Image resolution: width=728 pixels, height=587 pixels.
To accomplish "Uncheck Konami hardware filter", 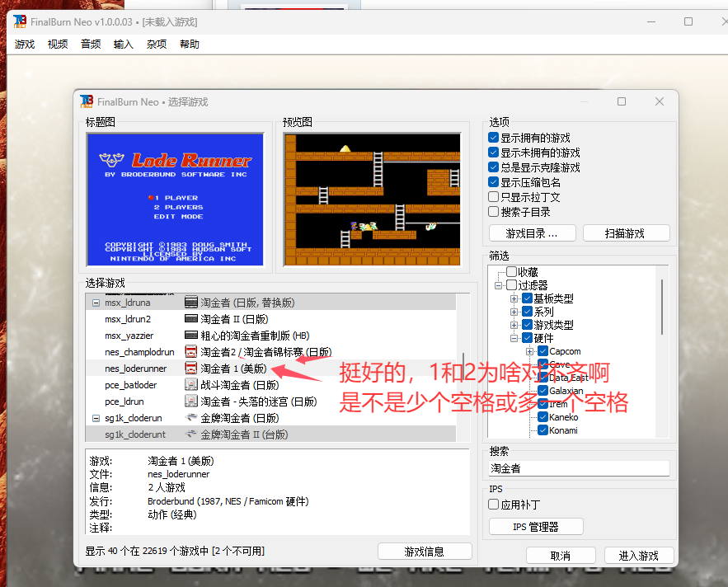I will pyautogui.click(x=542, y=430).
